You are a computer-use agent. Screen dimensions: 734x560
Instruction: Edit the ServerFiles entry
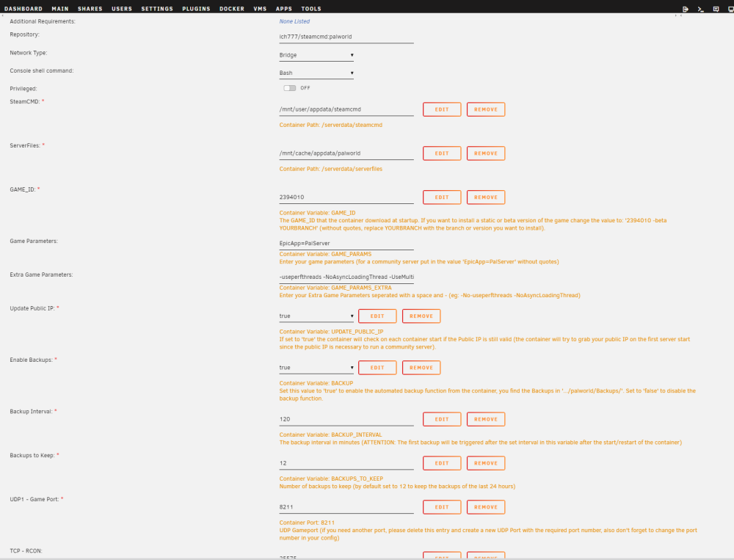442,153
